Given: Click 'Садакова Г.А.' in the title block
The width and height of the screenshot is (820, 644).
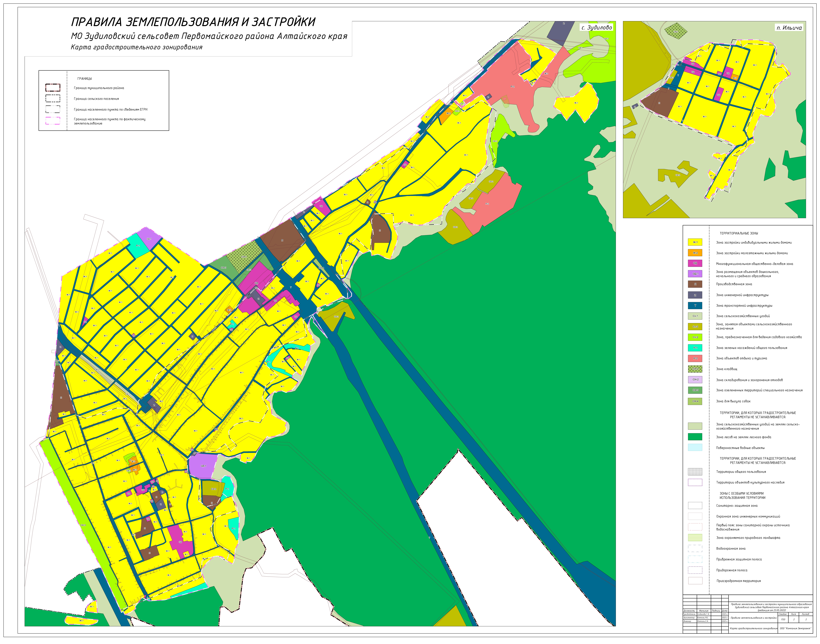Looking at the screenshot, I should point(703,614).
